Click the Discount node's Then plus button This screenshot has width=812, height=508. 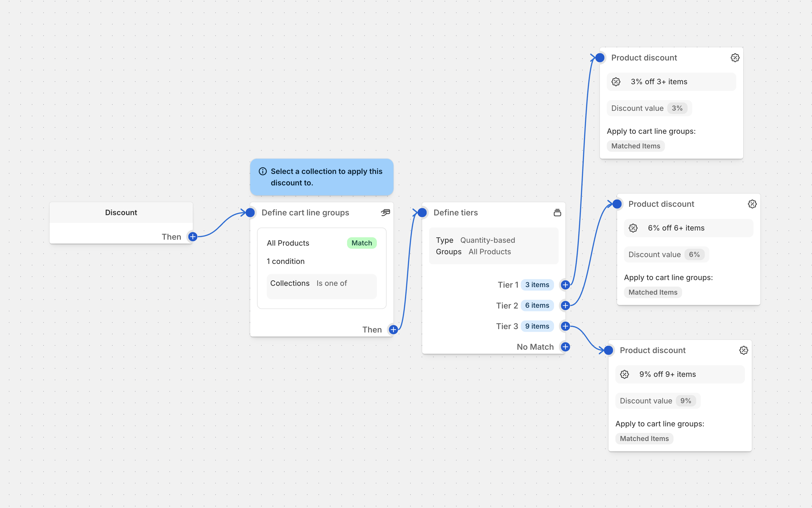[x=193, y=237]
